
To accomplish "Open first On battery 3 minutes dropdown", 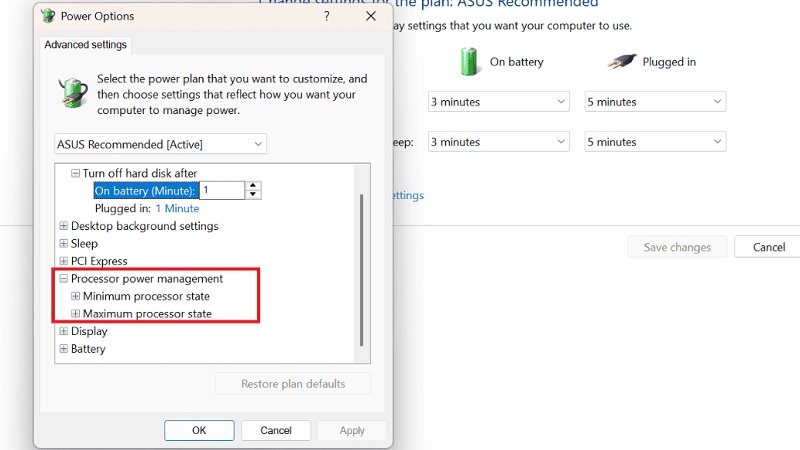I will coord(498,102).
